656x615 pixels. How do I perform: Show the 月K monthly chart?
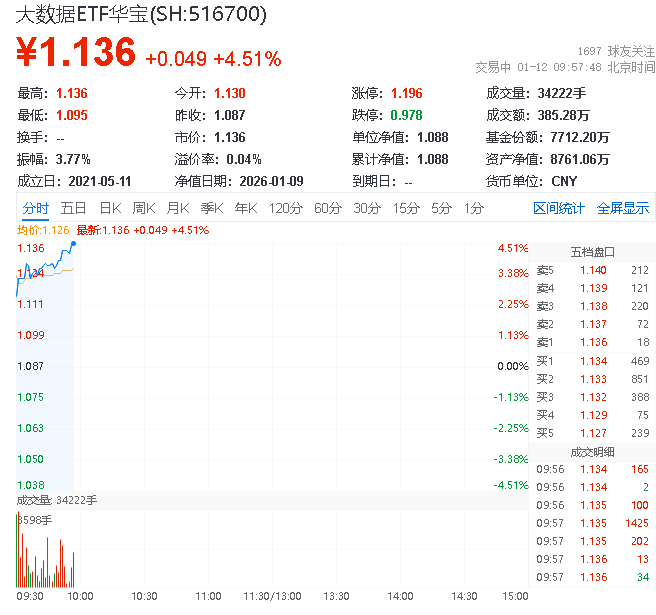click(x=178, y=208)
